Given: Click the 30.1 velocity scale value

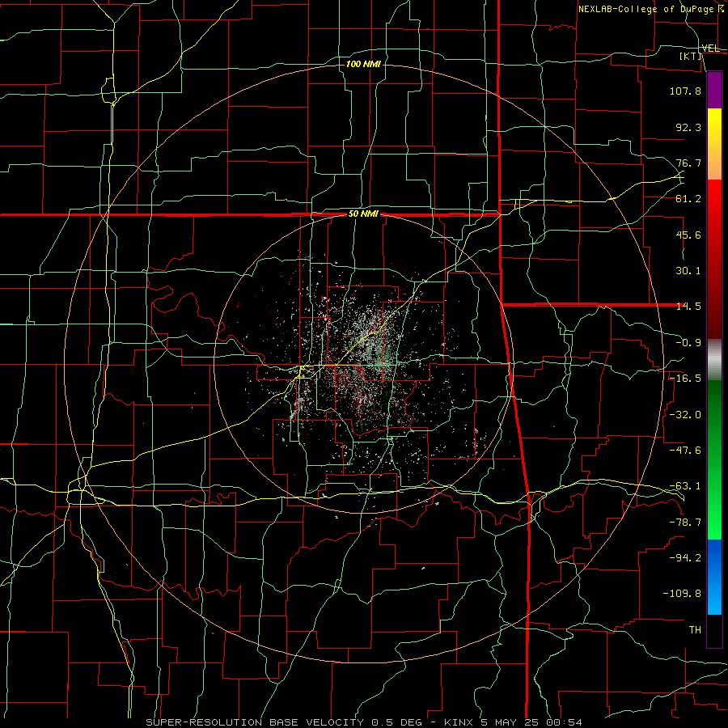Looking at the screenshot, I should pos(688,271).
